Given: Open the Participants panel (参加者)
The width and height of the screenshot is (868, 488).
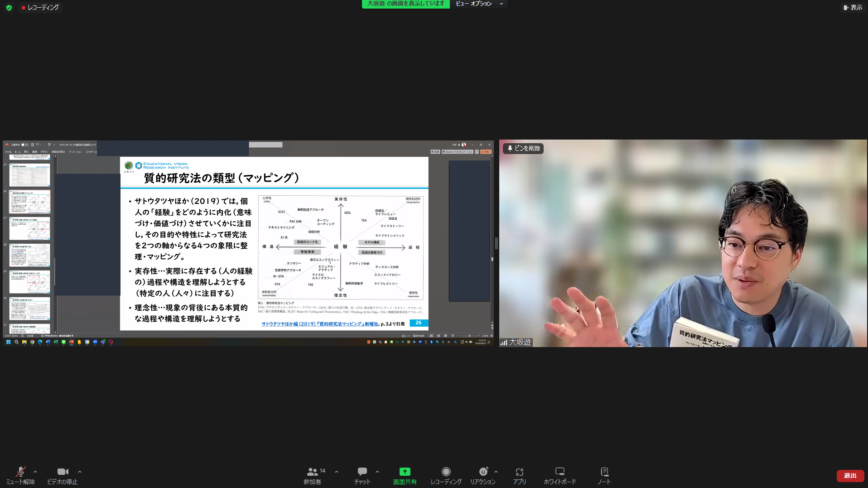Looking at the screenshot, I should pos(313,475).
